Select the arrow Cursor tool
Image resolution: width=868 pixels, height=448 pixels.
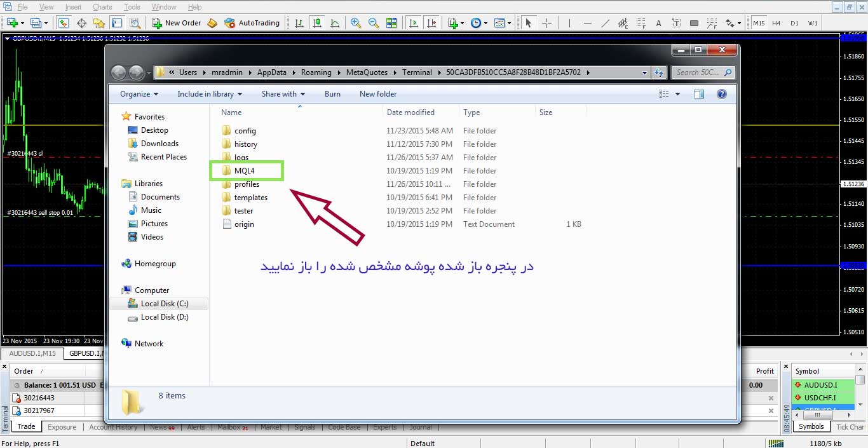tap(528, 23)
